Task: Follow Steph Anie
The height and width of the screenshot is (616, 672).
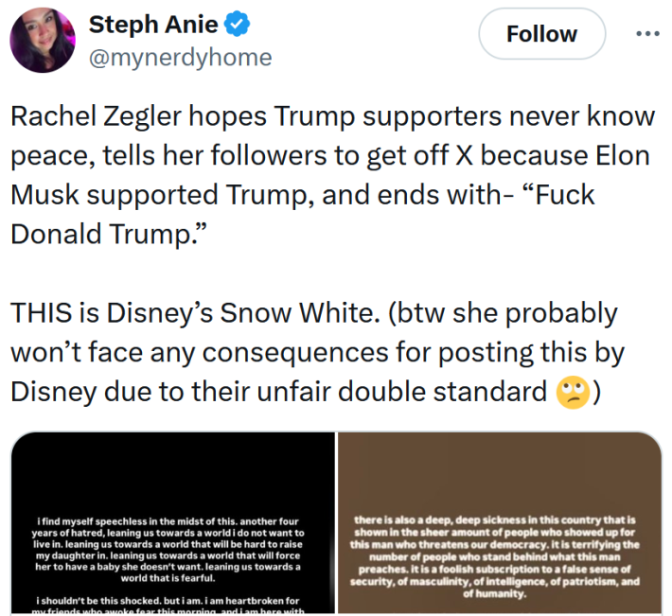Action: pyautogui.click(x=541, y=34)
